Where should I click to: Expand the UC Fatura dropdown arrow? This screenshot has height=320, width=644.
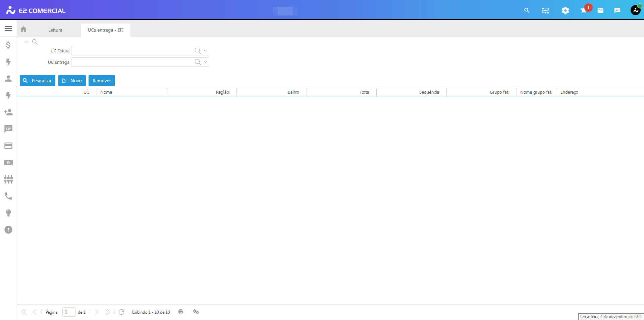(205, 51)
